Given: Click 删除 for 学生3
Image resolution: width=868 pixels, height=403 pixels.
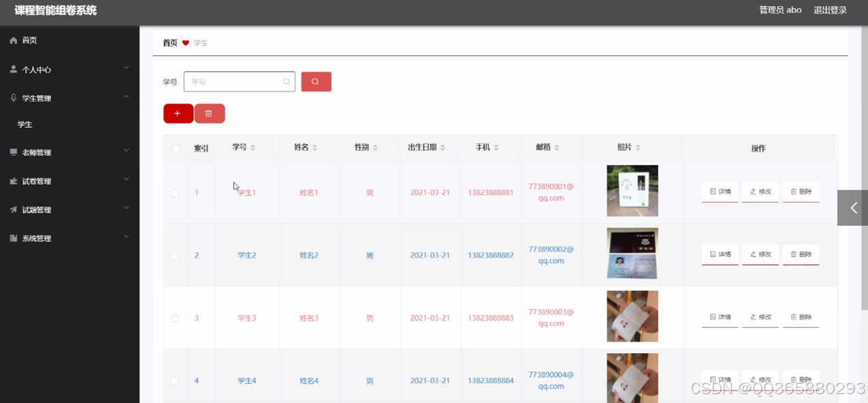Looking at the screenshot, I should pos(800,318).
